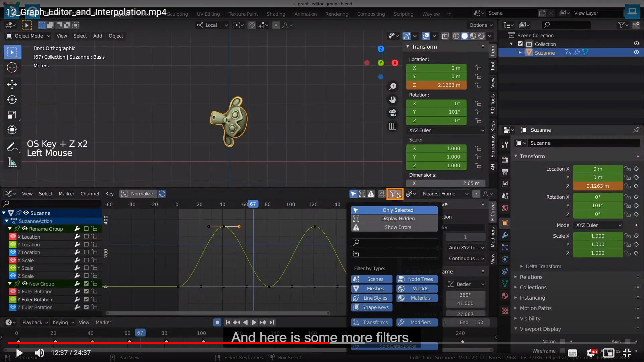This screenshot has height=362, width=644.
Task: Select the Measure tool icon
Action: pos(12,163)
